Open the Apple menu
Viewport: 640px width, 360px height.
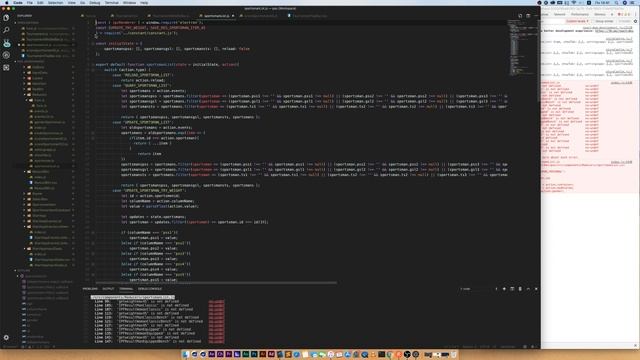7,2
